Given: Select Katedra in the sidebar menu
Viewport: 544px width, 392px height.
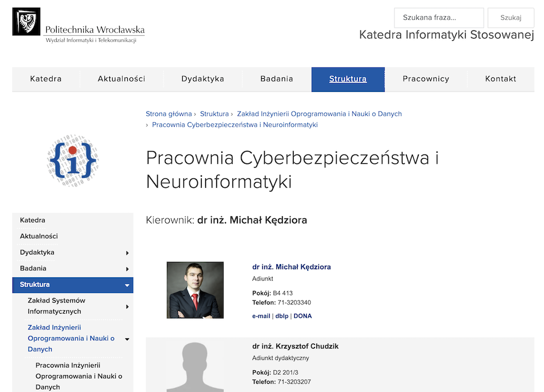Looking at the screenshot, I should click(x=33, y=220).
